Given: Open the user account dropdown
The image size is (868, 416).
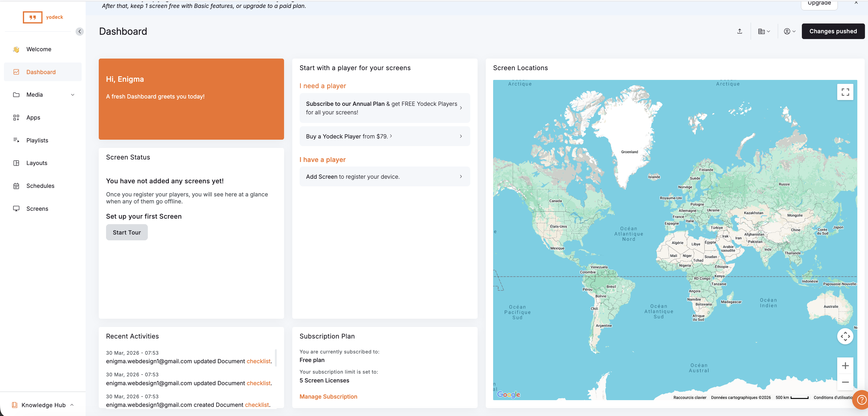Looking at the screenshot, I should [x=789, y=31].
